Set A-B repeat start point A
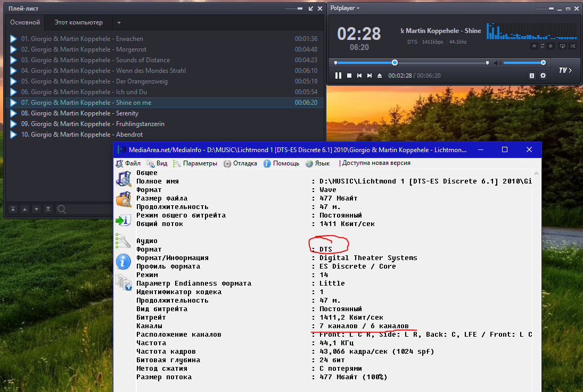583x392 pixels. click(x=535, y=46)
